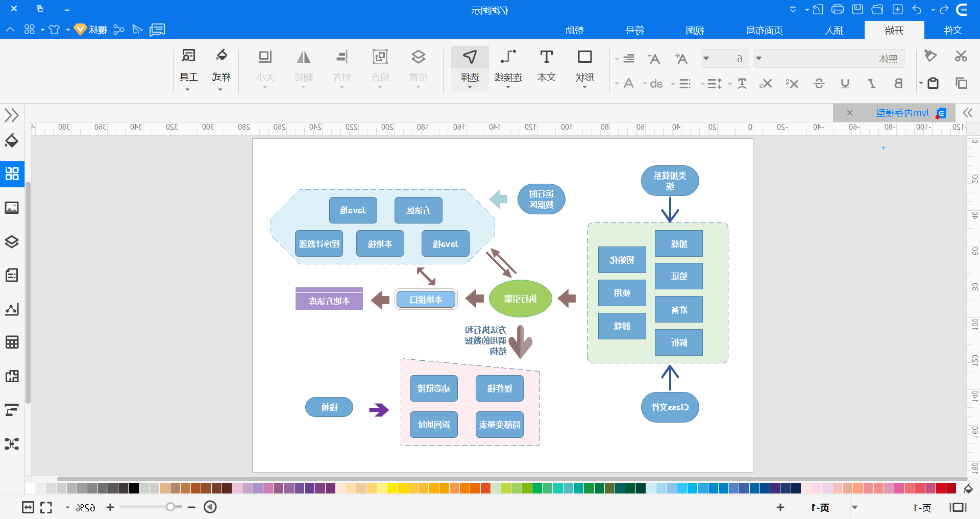Click the increase font size icon

coord(681,59)
